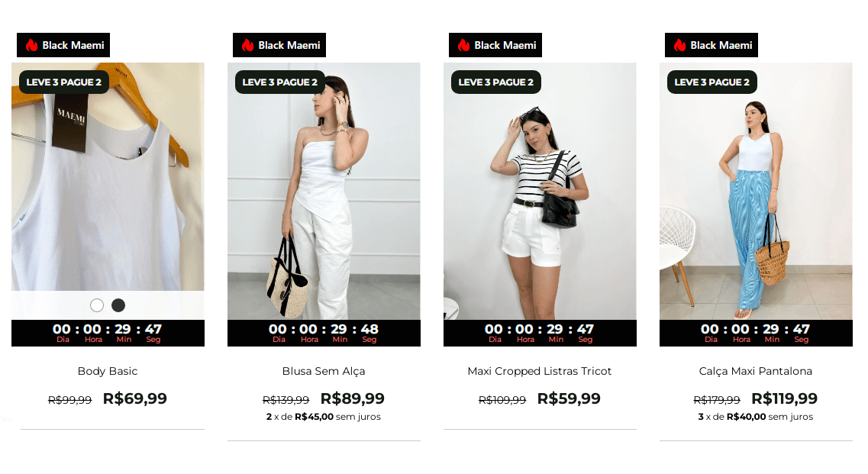Click the Calça Maxi Pantalona product title
Screen dimensions: 868x474
click(756, 371)
